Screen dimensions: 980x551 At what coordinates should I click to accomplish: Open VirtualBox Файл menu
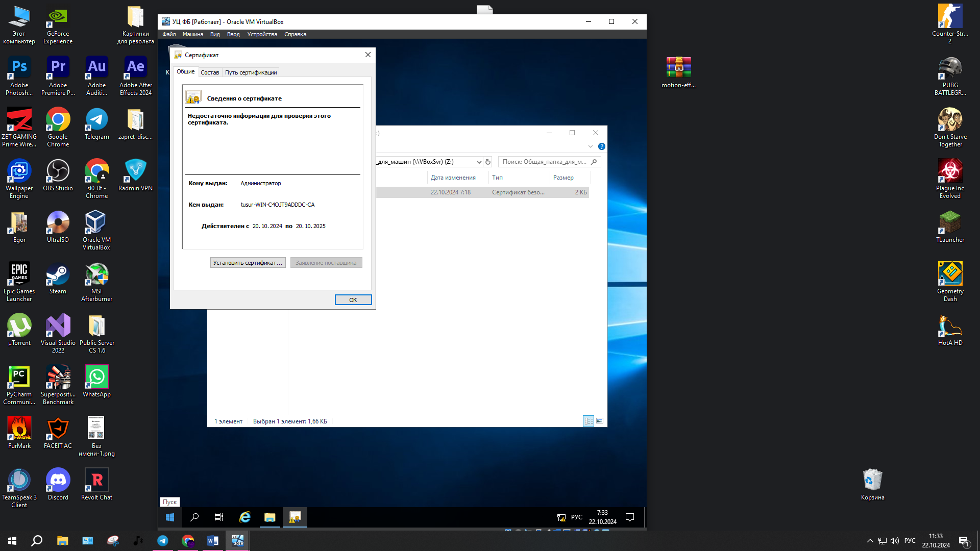coord(169,34)
